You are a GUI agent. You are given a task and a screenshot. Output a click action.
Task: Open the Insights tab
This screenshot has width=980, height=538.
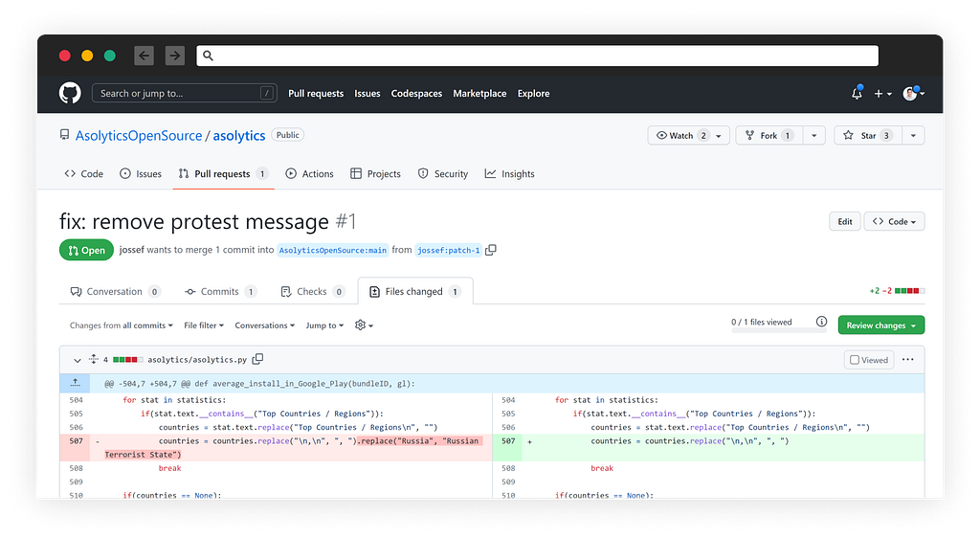tap(509, 173)
